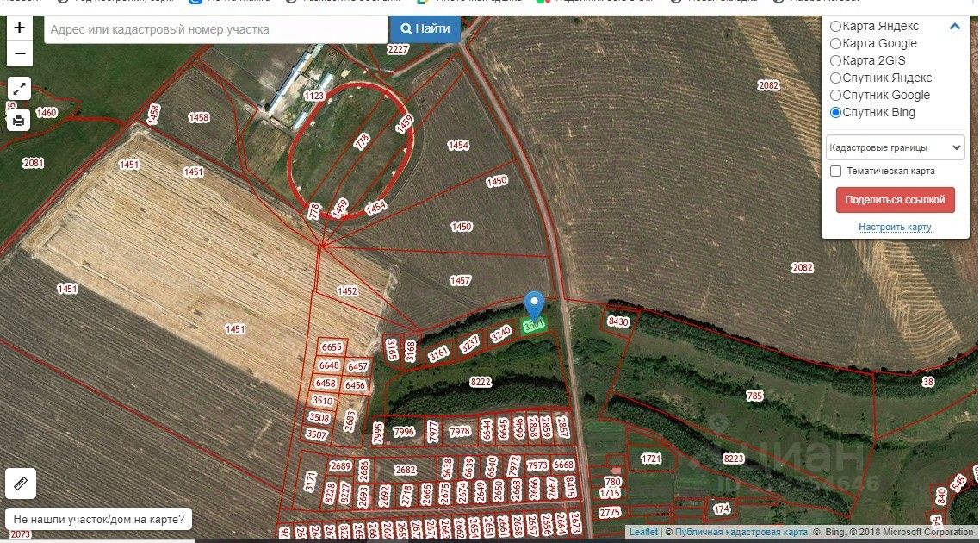Image resolution: width=980 pixels, height=543 pixels.
Task: Select the highlighted green parcel 3501
Action: (534, 326)
